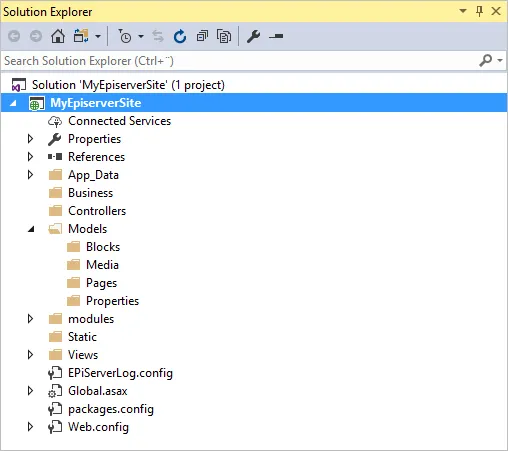
Task: Open the search options dropdown arrow
Action: [x=500, y=60]
